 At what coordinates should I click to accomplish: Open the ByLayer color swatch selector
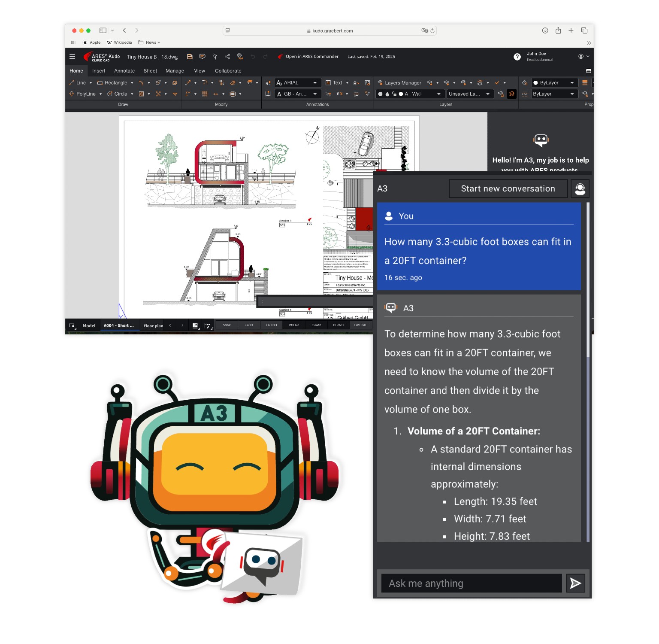[554, 83]
